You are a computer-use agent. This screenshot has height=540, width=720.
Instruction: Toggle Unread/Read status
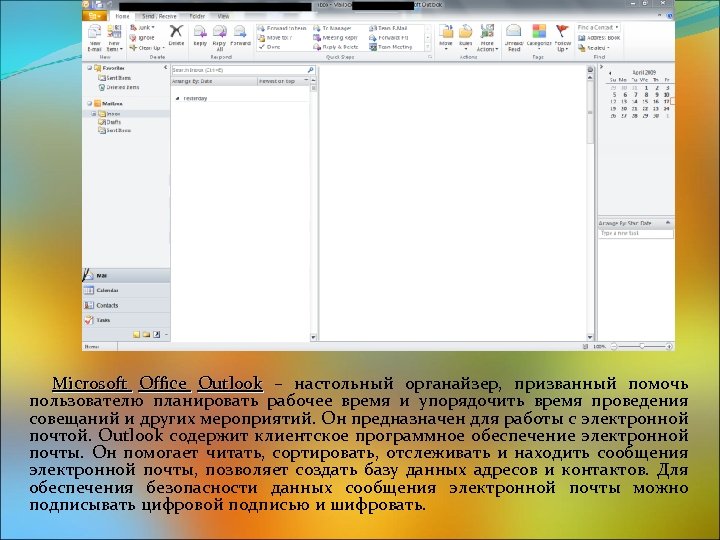514,38
